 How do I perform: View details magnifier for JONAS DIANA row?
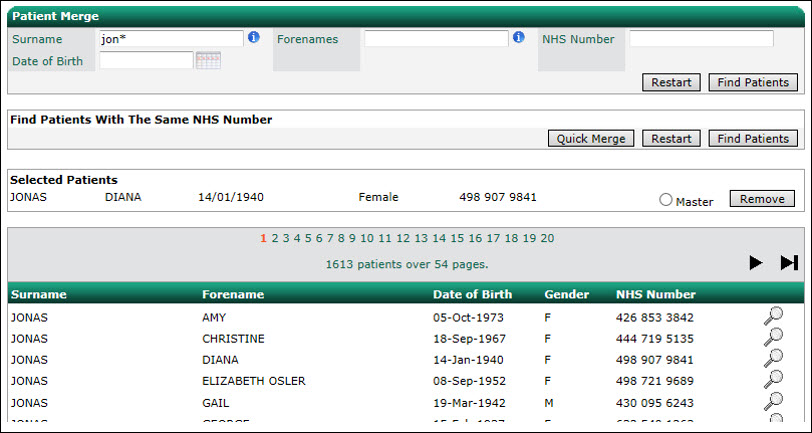(x=773, y=358)
